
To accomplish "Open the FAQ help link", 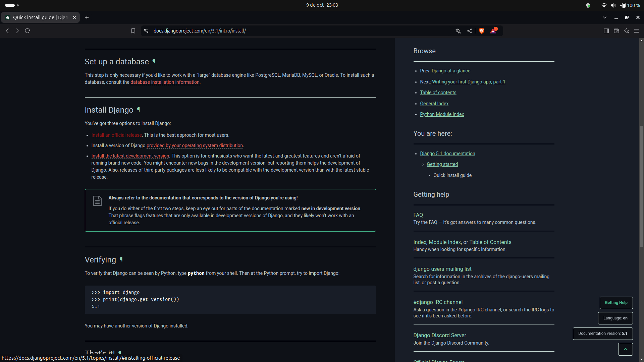I will click(418, 215).
